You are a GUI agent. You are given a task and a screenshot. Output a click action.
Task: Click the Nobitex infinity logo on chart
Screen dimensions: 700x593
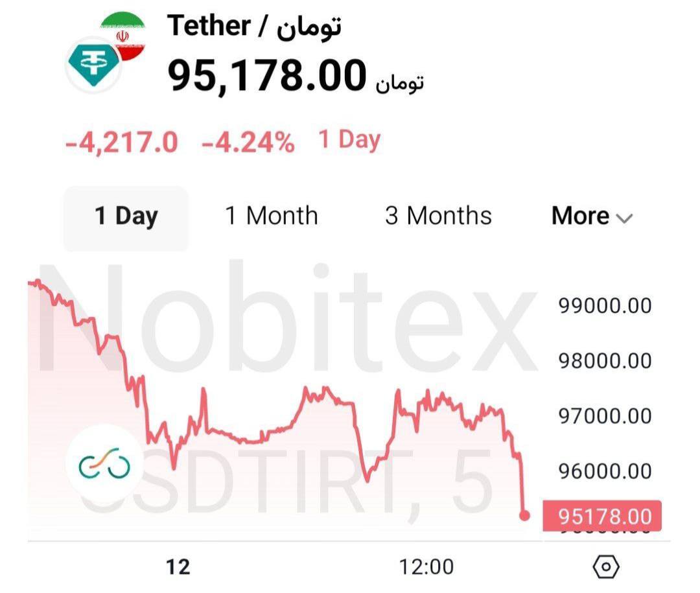point(104,462)
